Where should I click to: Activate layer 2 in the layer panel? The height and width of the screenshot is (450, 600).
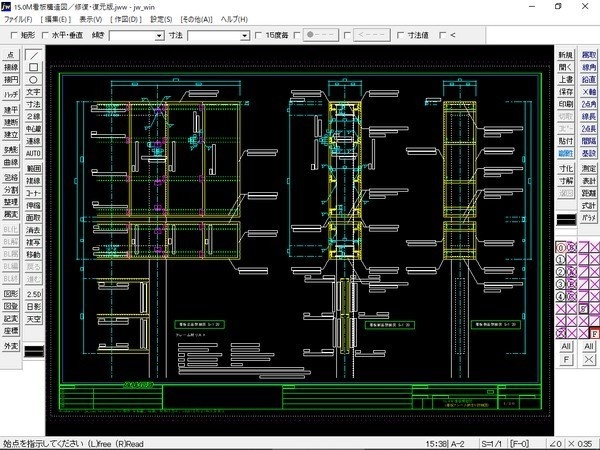click(560, 272)
